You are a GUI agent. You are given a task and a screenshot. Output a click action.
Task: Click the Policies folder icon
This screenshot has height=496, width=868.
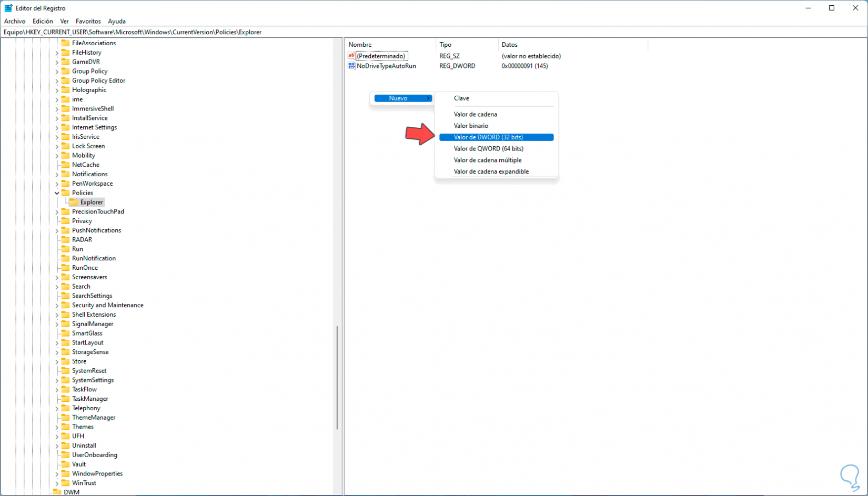(65, 193)
